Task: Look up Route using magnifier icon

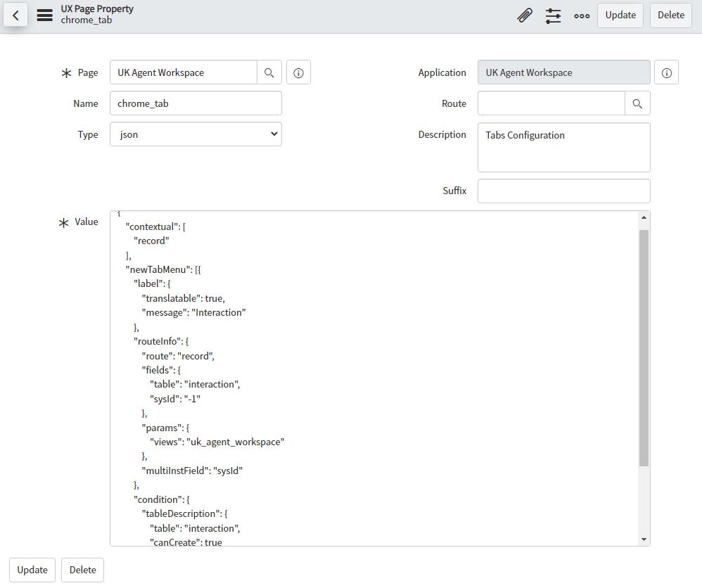Action: [637, 103]
